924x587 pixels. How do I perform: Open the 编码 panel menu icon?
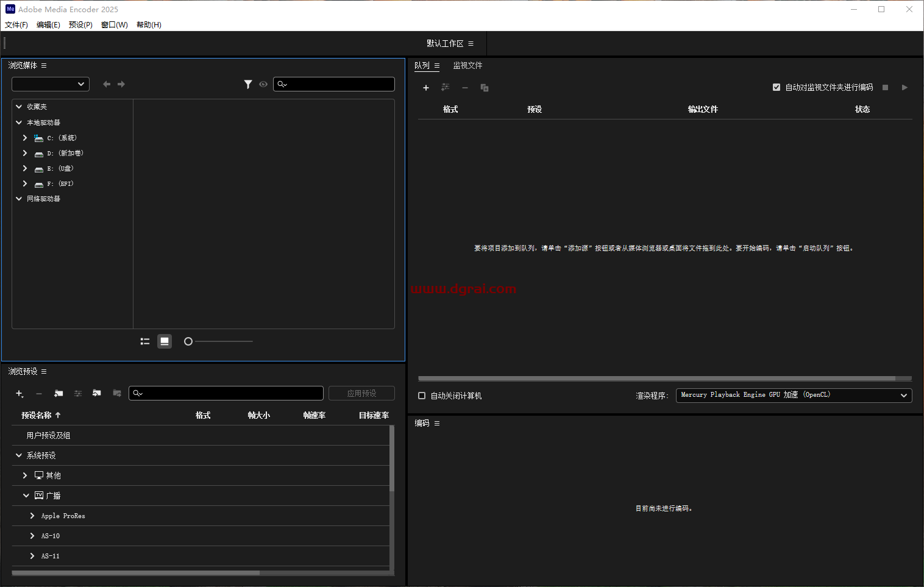point(437,423)
